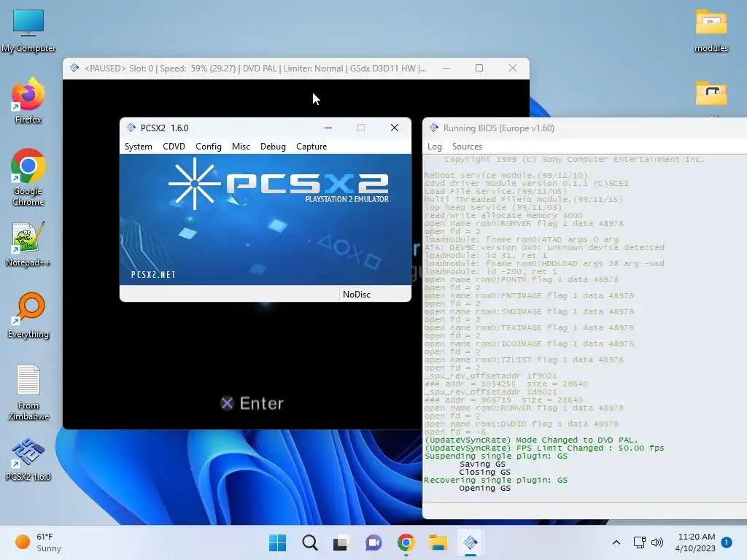Screen dimensions: 747x560
Task: Maximize the paused game window
Action: coord(479,68)
